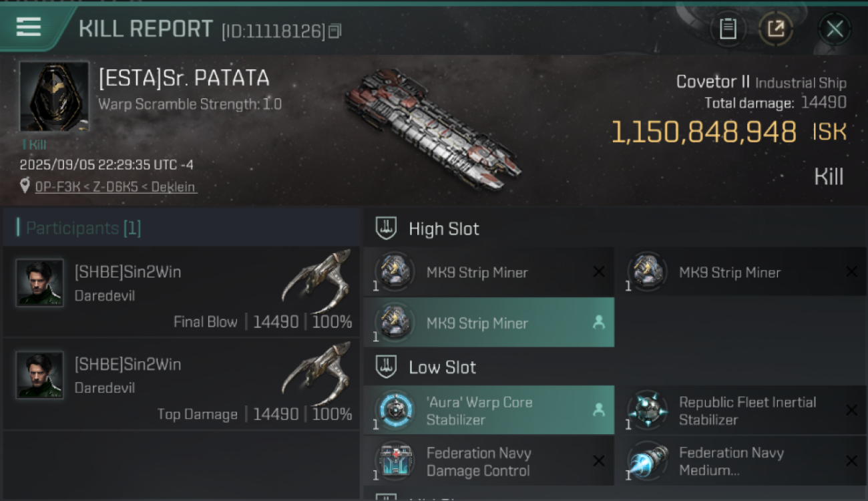The image size is (868, 501).
Task: Copy the kill report ID
Action: pos(335,31)
